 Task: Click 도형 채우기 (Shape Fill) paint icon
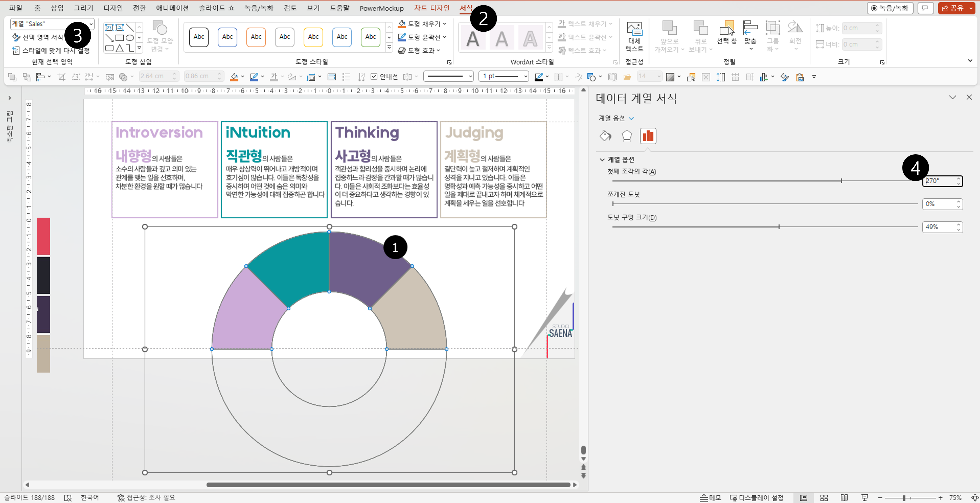click(402, 24)
